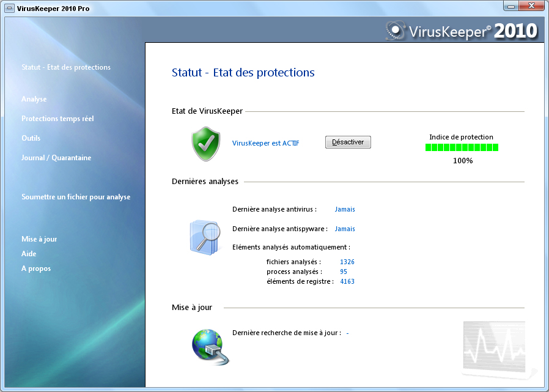549x392 pixels.
Task: Open Mise à jour in sidebar
Action: (x=39, y=239)
